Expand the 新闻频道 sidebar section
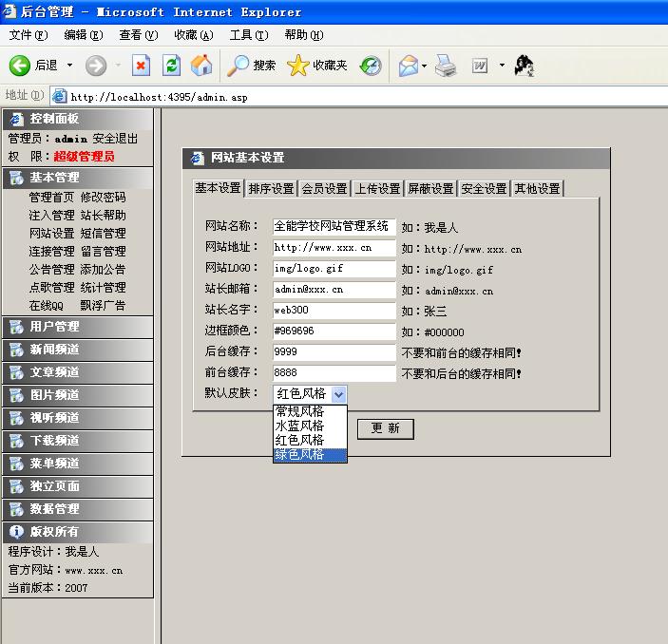Screen dimensions: 668x644 click(54, 350)
